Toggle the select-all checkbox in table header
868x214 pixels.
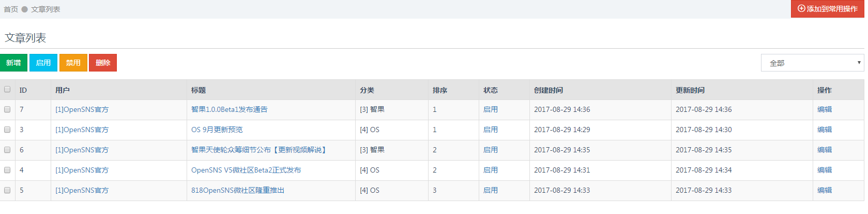coord(7,89)
